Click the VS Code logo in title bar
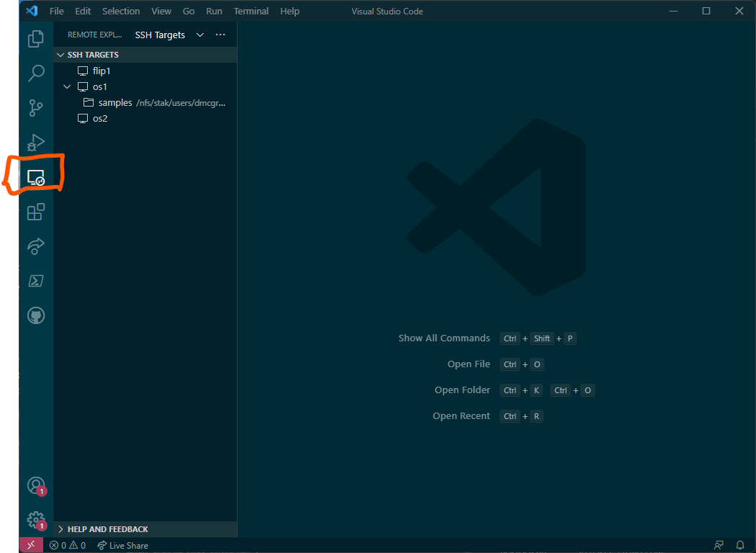Viewport: 756px width, 553px height. pyautogui.click(x=32, y=11)
